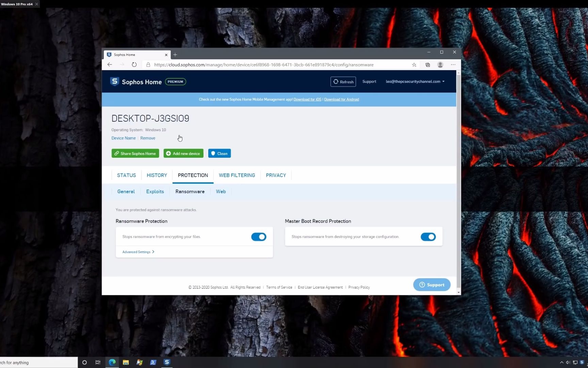Go to the General protection subtab
Screen dimensions: 588x368
coord(126,191)
